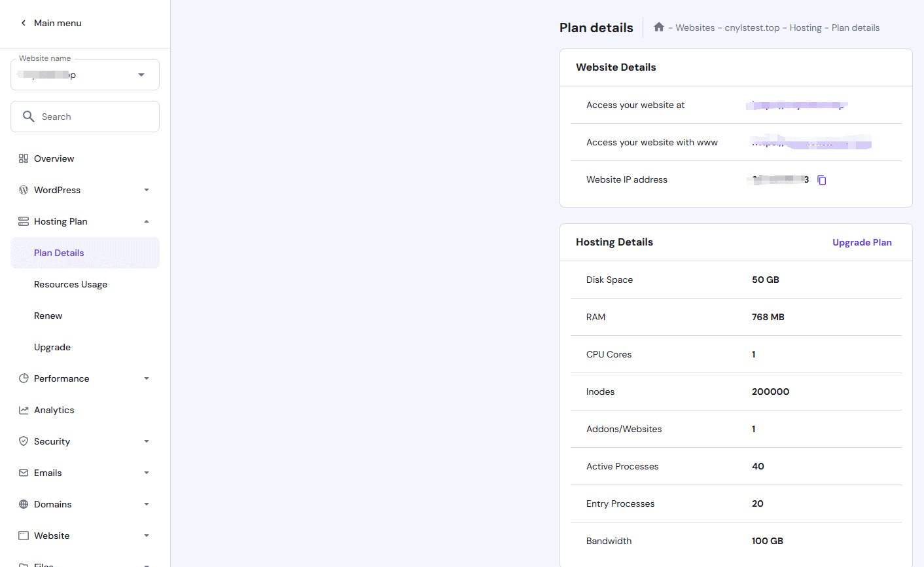Image resolution: width=924 pixels, height=567 pixels.
Task: Select Renew in Hosting Plan menu
Action: (x=48, y=316)
